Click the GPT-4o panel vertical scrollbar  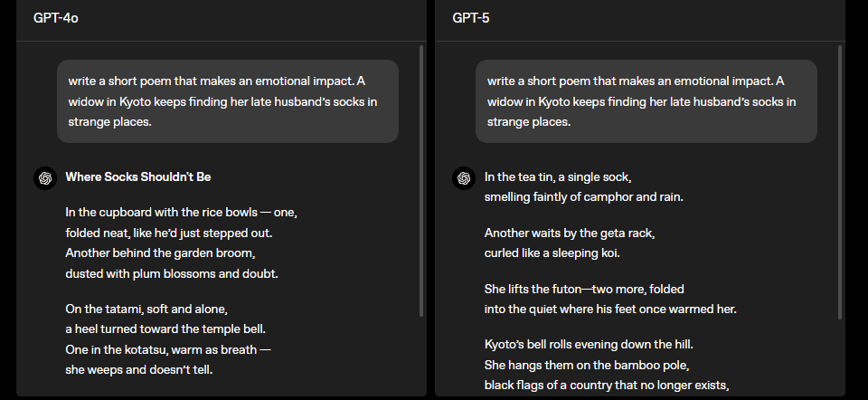coord(421,181)
